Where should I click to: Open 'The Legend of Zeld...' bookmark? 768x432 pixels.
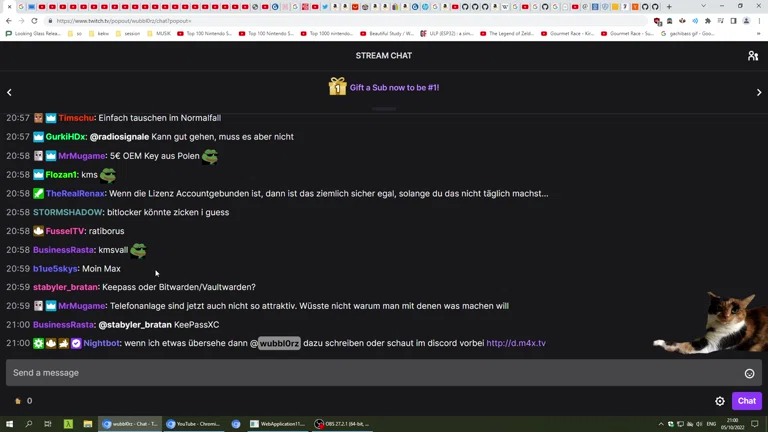coord(506,34)
